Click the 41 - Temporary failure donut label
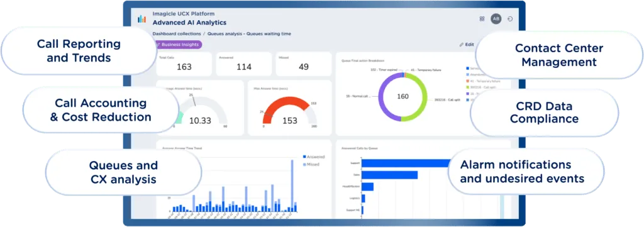This screenshot has height=227, width=644. tap(426, 70)
